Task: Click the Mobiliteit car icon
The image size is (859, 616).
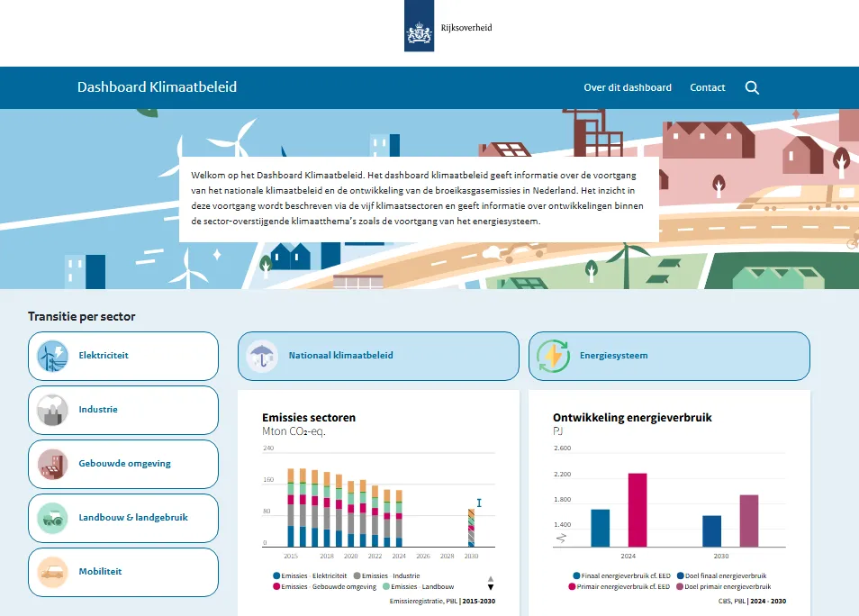Action: 52,572
